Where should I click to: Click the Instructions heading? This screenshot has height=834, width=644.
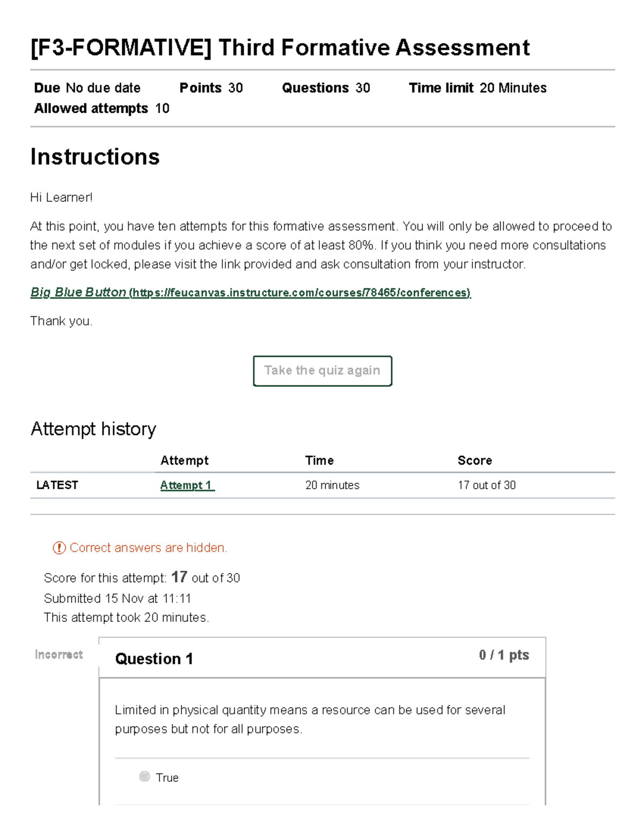[94, 156]
